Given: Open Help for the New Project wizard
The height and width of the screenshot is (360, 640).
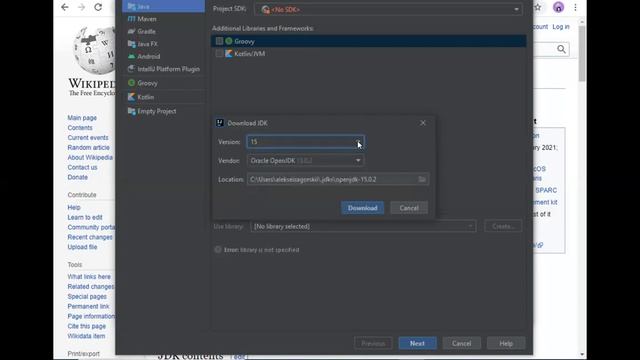Looking at the screenshot, I should coord(506,343).
